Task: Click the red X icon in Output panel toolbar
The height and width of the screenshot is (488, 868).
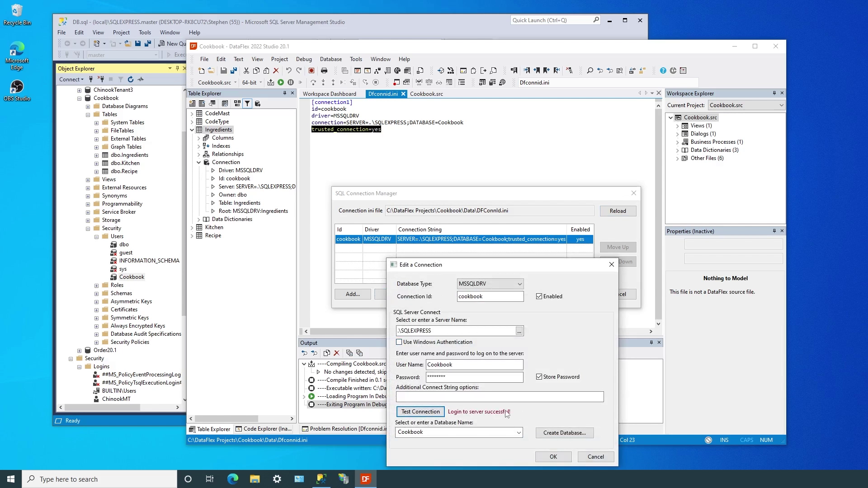Action: tap(336, 353)
